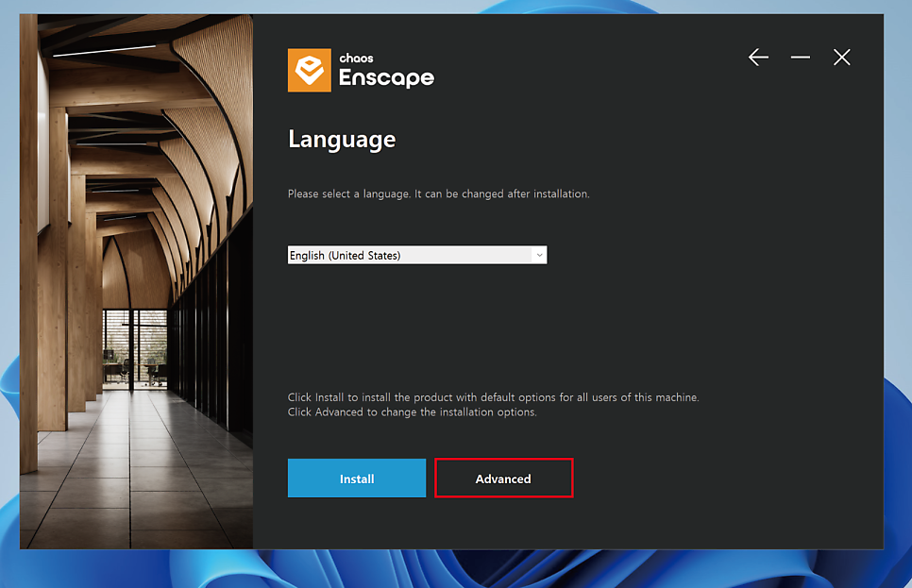Open Advanced installation options

[x=504, y=479]
